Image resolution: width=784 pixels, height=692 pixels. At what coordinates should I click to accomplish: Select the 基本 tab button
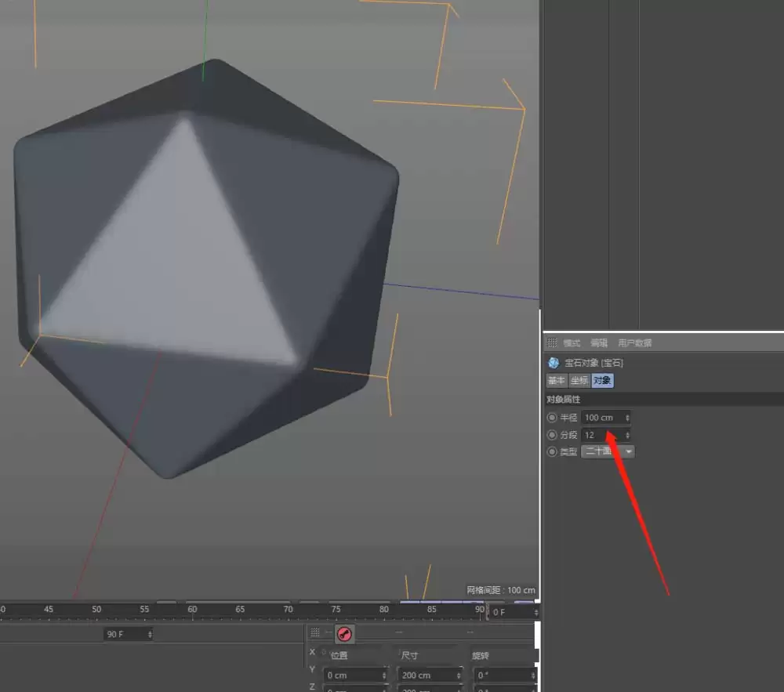(556, 380)
